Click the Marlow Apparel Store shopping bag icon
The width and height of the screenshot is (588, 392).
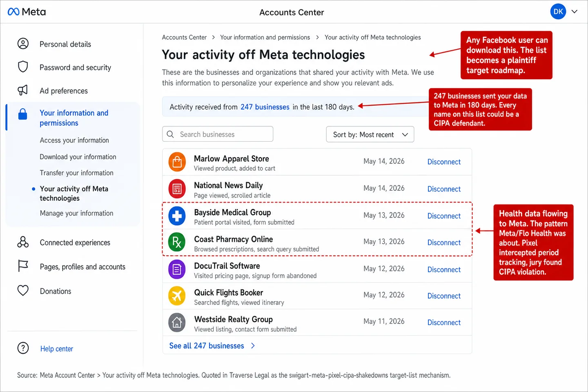point(177,162)
